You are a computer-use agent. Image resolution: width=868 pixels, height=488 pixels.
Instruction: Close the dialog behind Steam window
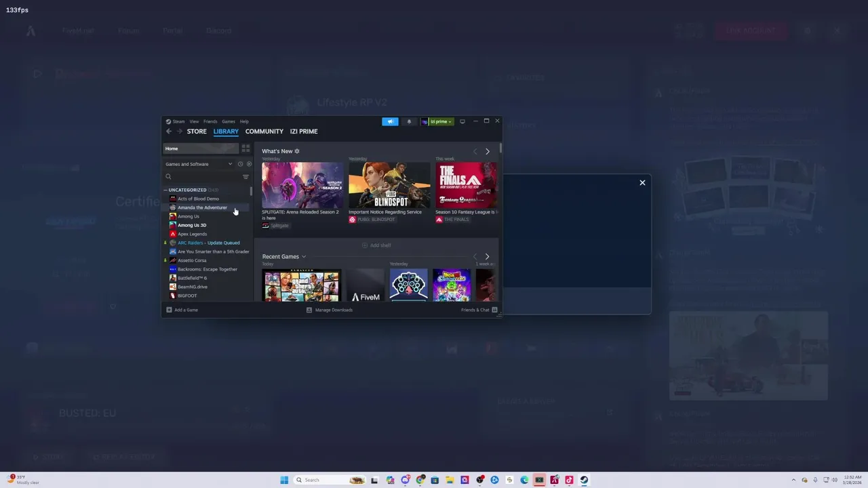pos(642,182)
